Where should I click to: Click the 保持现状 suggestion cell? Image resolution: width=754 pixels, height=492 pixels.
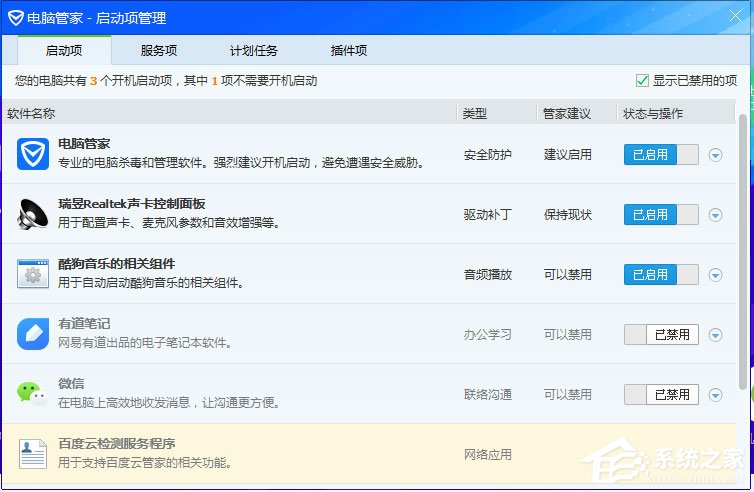click(567, 214)
